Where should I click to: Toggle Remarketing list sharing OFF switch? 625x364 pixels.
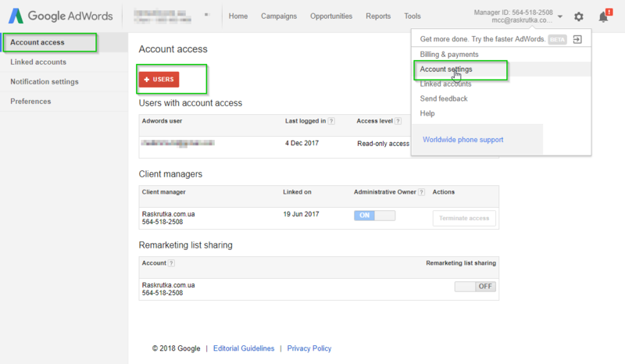(x=475, y=287)
